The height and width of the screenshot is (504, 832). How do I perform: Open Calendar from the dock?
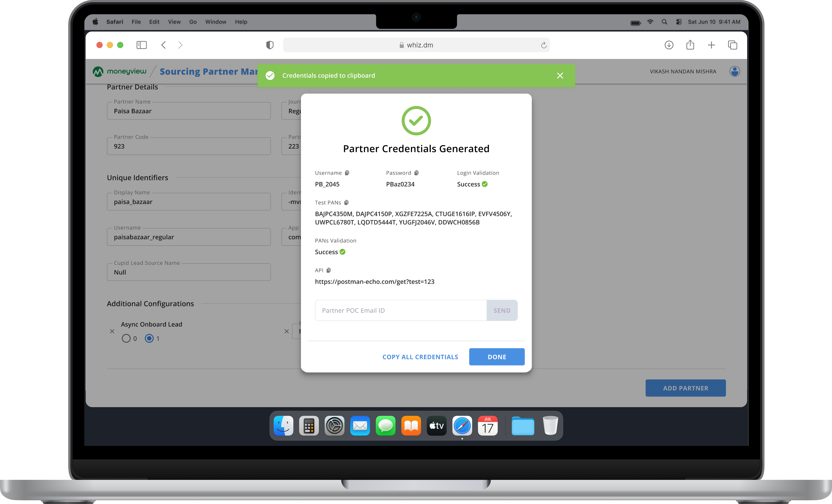coord(488,426)
